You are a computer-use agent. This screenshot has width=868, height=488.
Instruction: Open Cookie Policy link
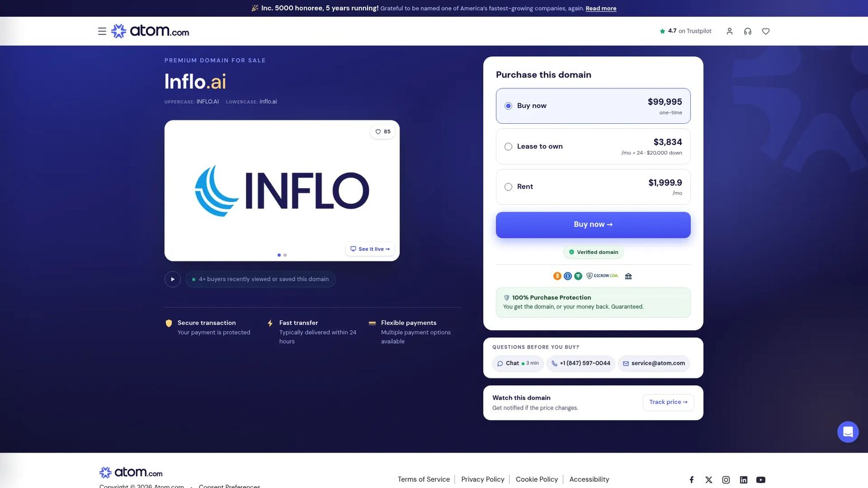pyautogui.click(x=537, y=479)
